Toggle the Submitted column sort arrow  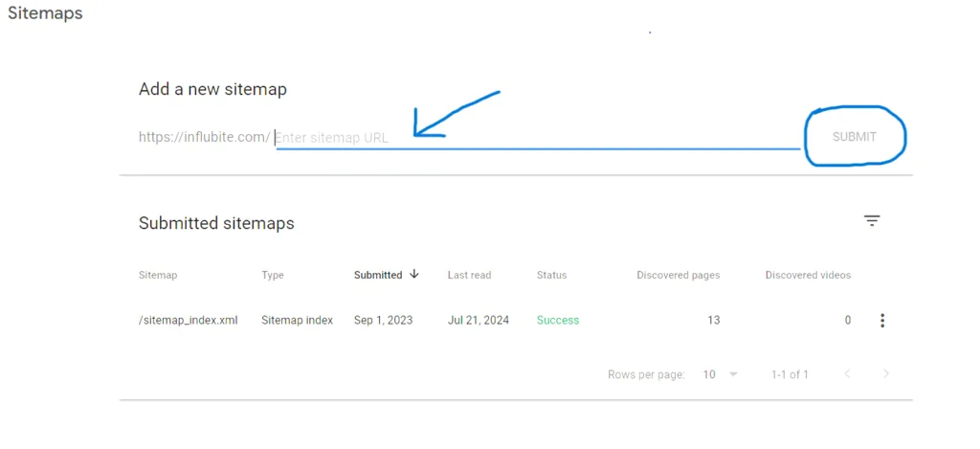pos(413,274)
